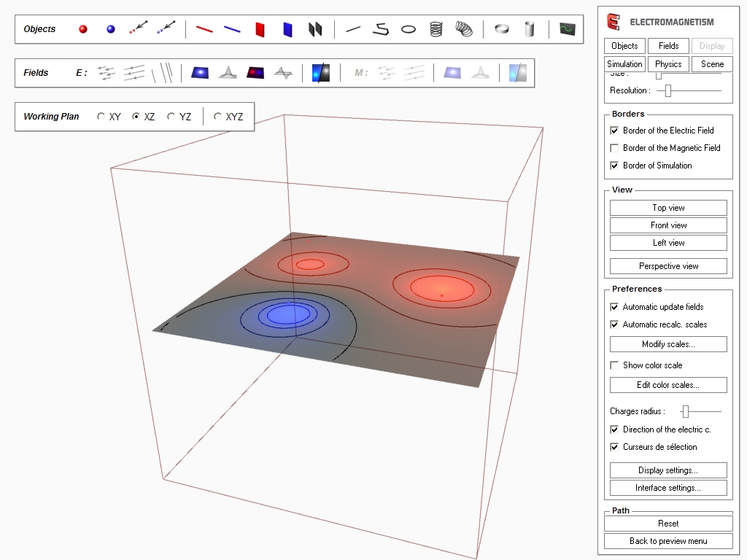Image resolution: width=747 pixels, height=560 pixels.
Task: Click the green oscilloscope wave icon
Action: pyautogui.click(x=567, y=29)
